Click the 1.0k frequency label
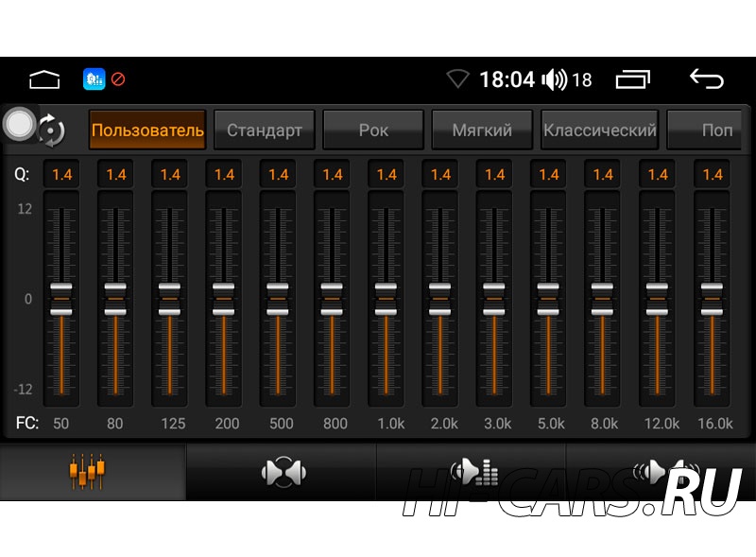The height and width of the screenshot is (557, 756). (391, 424)
